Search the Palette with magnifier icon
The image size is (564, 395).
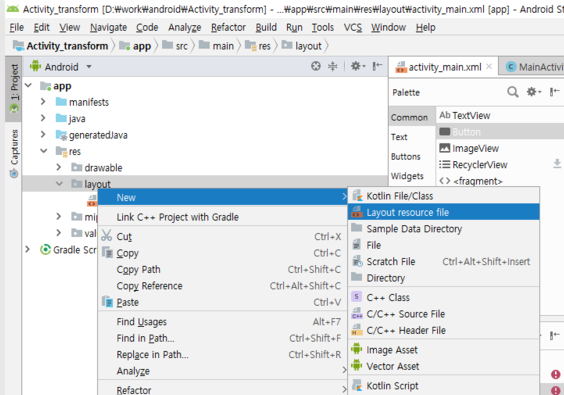coord(513,92)
